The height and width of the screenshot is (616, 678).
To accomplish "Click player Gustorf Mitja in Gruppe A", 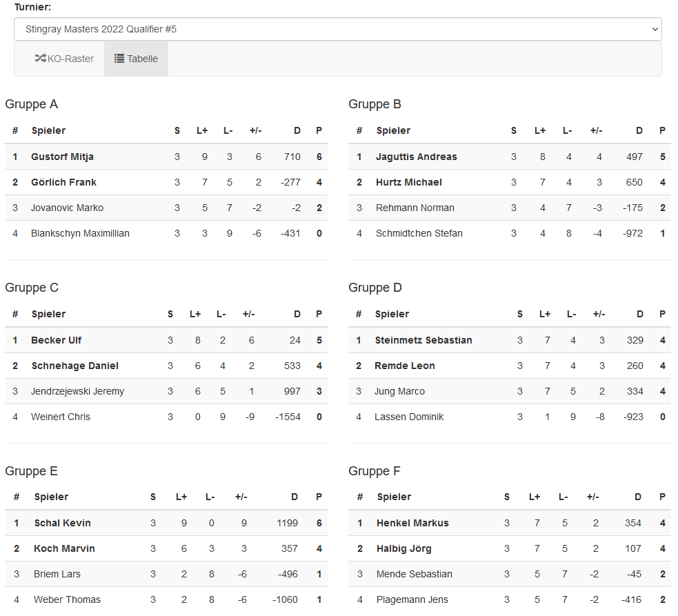I will [62, 157].
